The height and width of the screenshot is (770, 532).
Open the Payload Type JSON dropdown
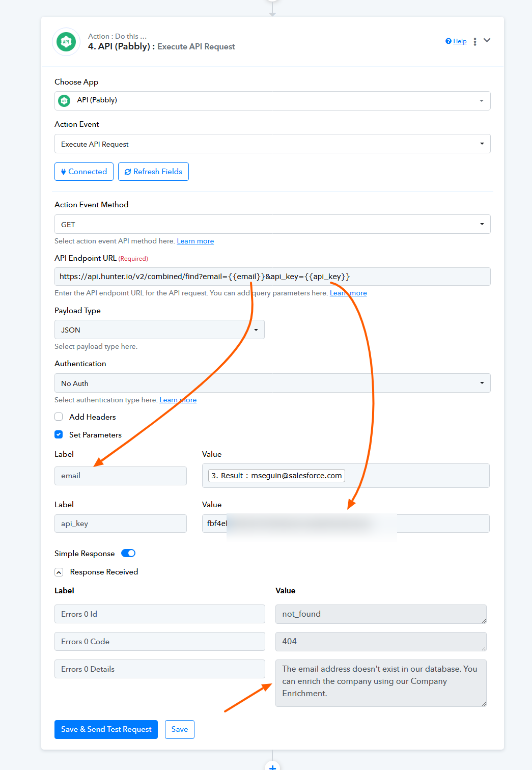click(x=159, y=329)
